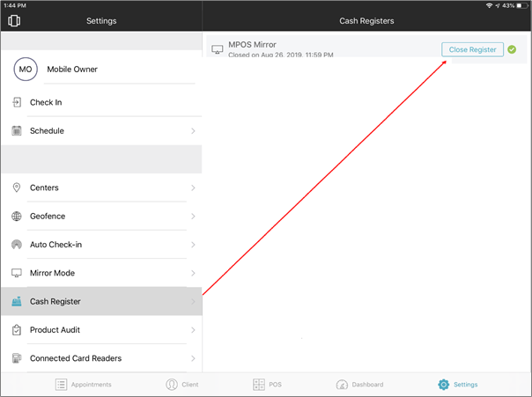Open the MO profile avatar
Screen dimensions: 532x397
pos(26,70)
